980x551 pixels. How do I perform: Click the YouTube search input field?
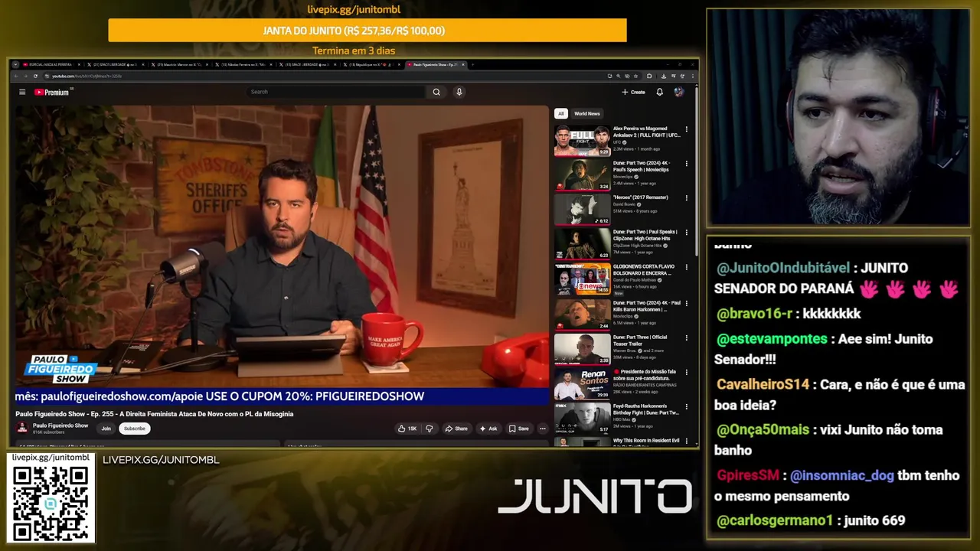[x=337, y=92]
